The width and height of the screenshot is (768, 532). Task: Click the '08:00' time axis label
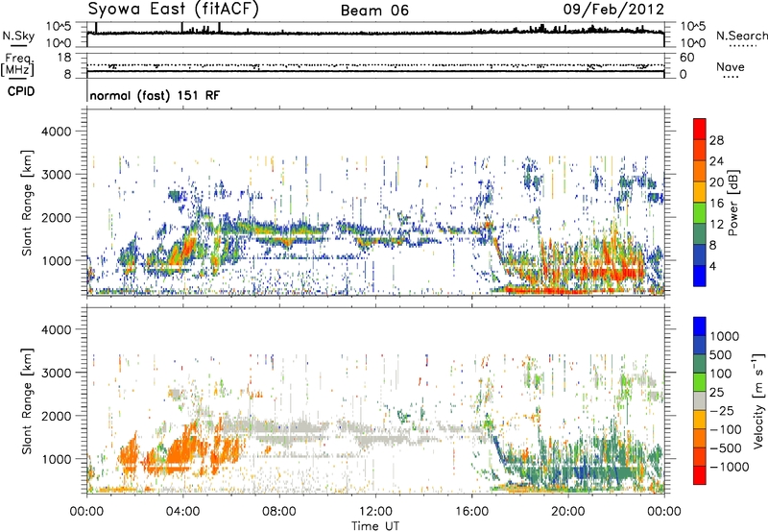click(x=278, y=512)
